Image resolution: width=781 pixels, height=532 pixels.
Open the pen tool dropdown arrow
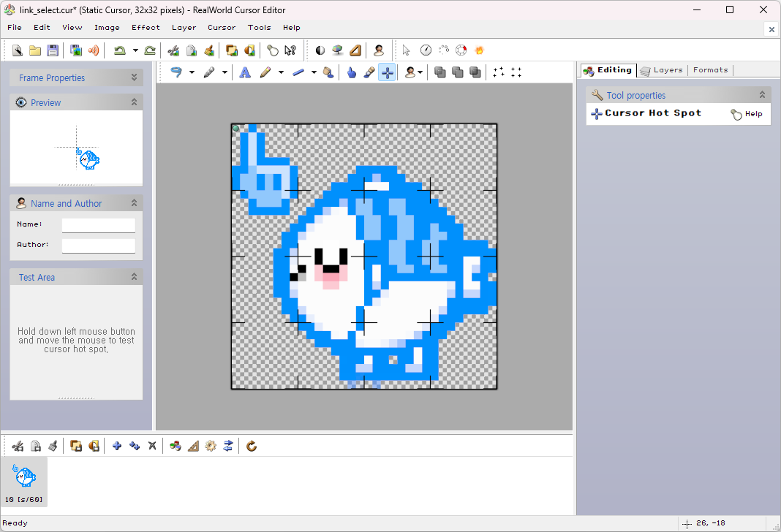pos(225,72)
